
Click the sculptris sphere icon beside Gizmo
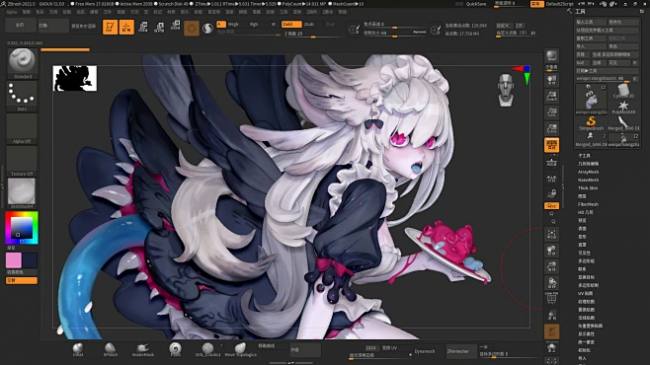(208, 28)
